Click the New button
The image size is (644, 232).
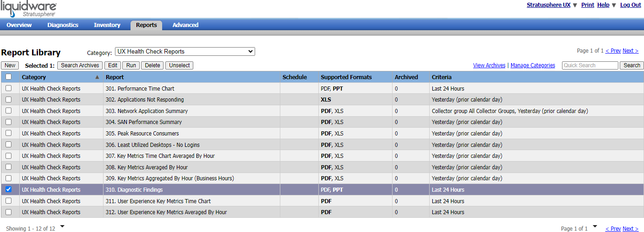click(10, 65)
